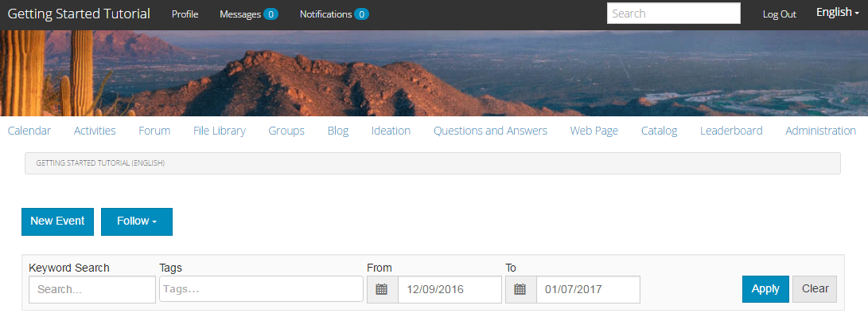The image size is (868, 329).
Task: Focus the Keyword Search field
Action: (x=92, y=290)
